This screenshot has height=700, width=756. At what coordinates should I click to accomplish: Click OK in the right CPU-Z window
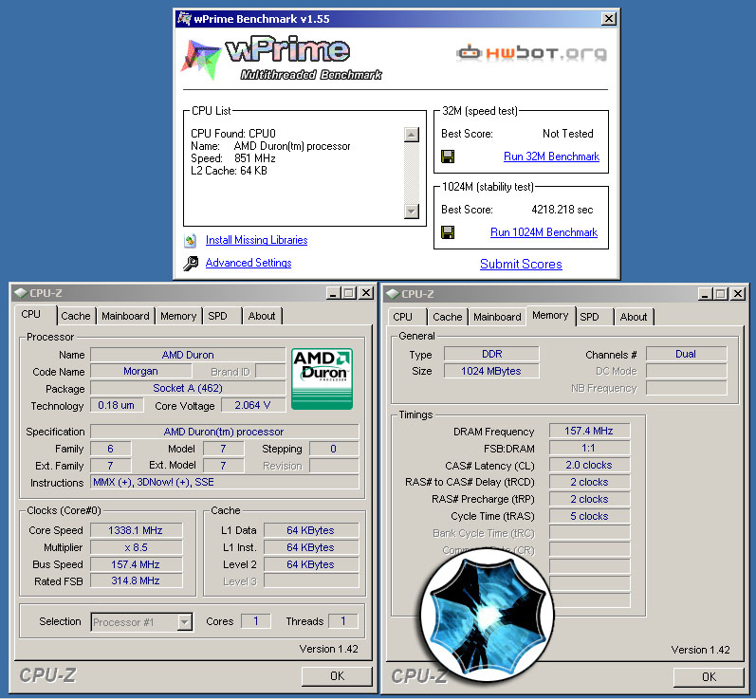709,677
